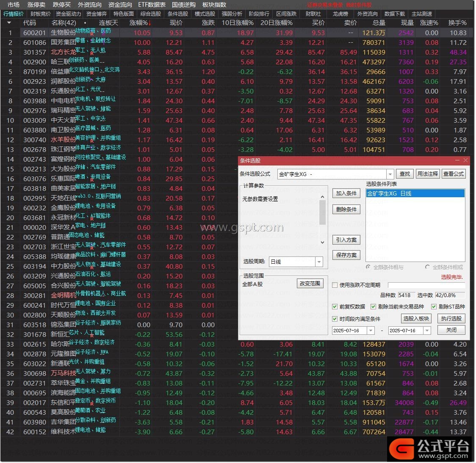
Task: Sort by the 20日涨幅% column header
Action: pyautogui.click(x=277, y=23)
